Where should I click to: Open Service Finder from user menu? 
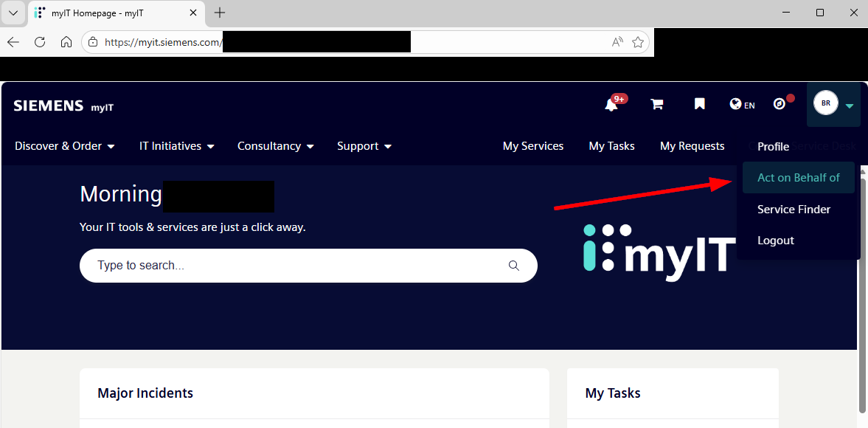[x=794, y=210]
